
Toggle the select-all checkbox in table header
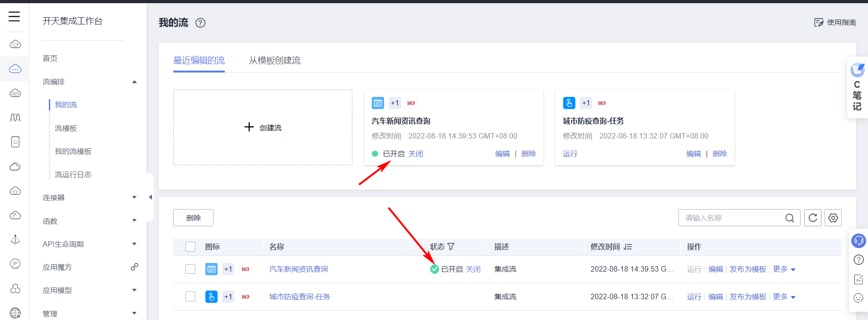tap(190, 247)
